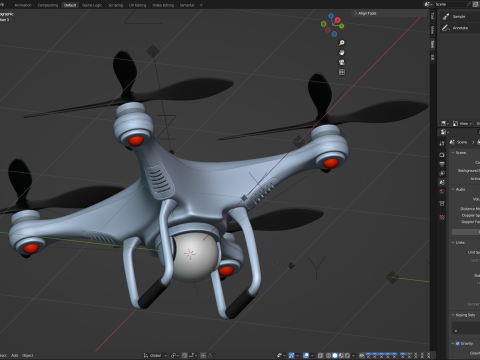Switch to solid viewport shading
The image size is (480, 360).
pos(335,355)
